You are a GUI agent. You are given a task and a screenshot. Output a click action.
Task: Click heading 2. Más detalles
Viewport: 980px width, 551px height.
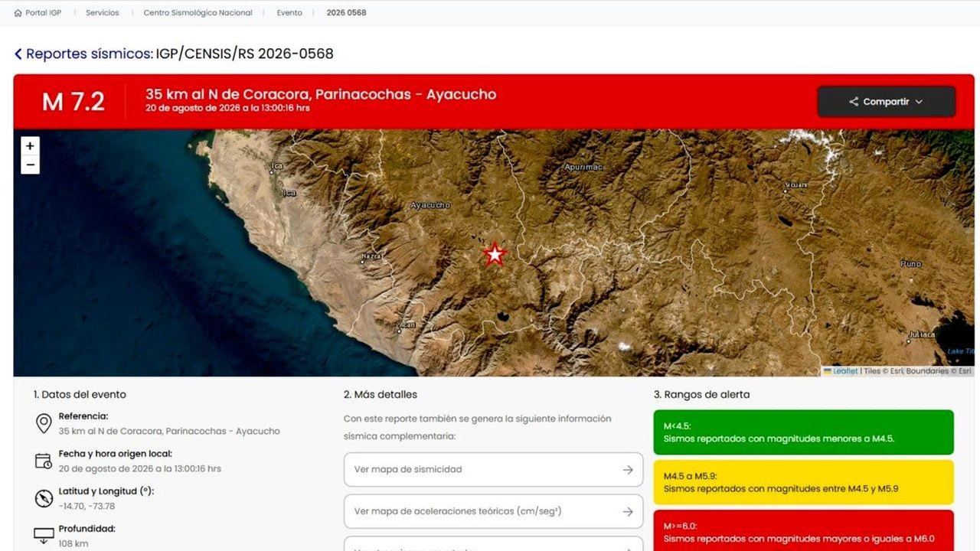pos(381,395)
